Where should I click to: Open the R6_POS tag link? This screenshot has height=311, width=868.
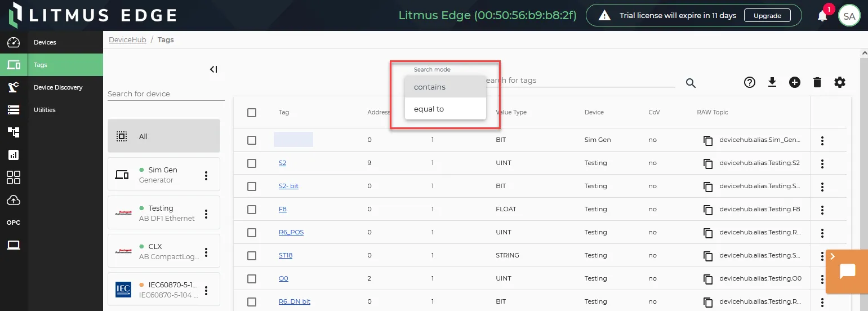[291, 232]
